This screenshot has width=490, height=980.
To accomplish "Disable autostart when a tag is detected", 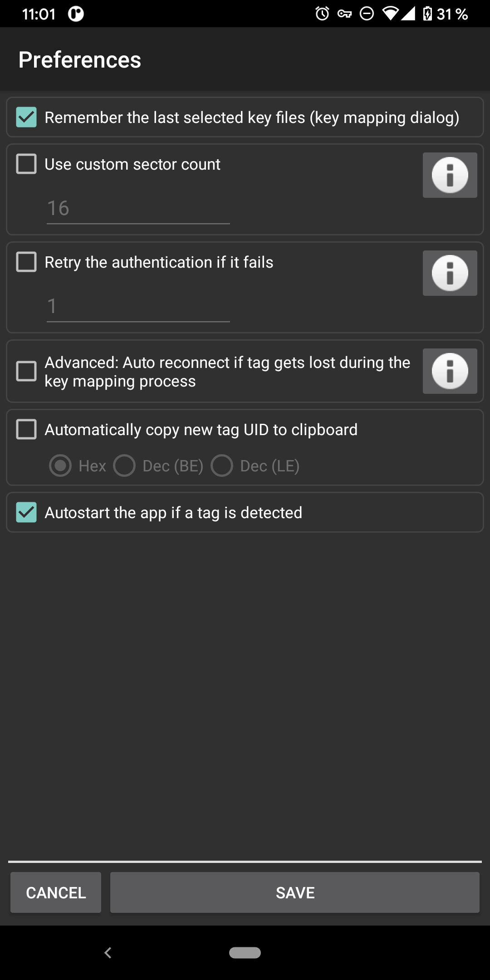I will point(26,512).
